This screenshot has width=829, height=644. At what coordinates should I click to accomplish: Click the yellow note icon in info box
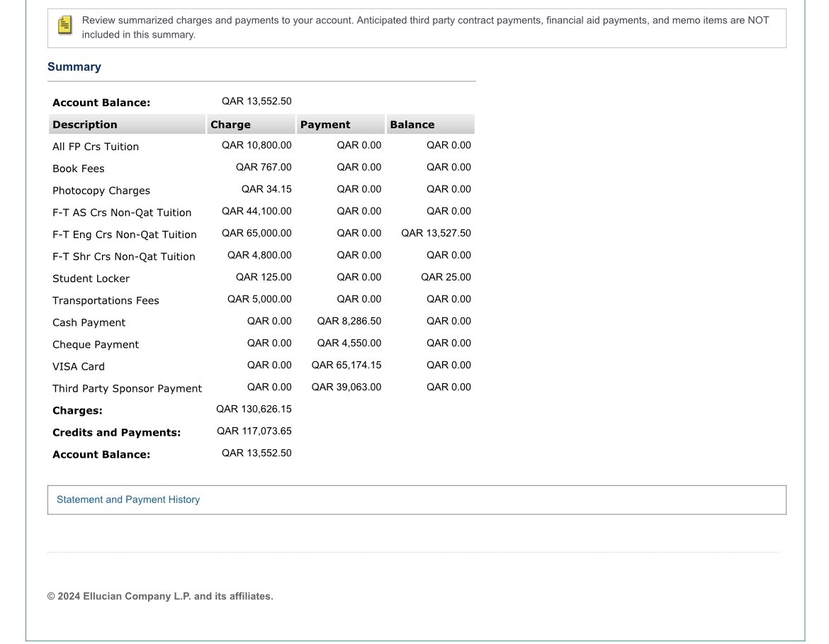[x=65, y=25]
